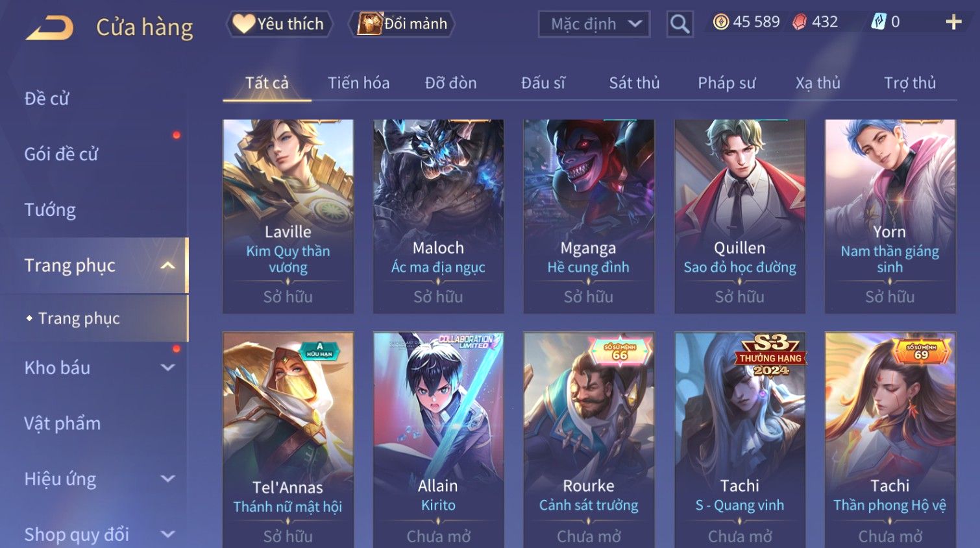The image size is (980, 548).
Task: Open Gói đề cử in sidebar
Action: [61, 154]
